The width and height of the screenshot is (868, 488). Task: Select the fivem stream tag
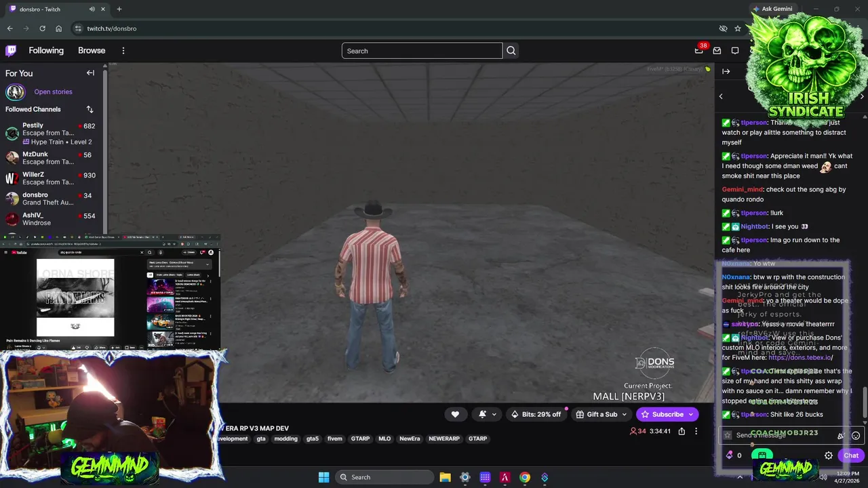[335, 439]
